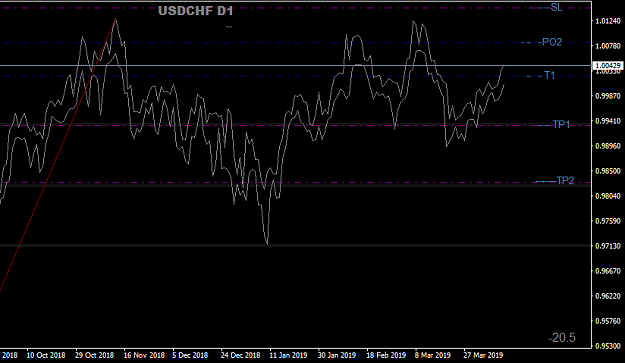Viewport: 625px width, 363px height.
Task: Click price scale value 1.00780
Action: [x=608, y=46]
